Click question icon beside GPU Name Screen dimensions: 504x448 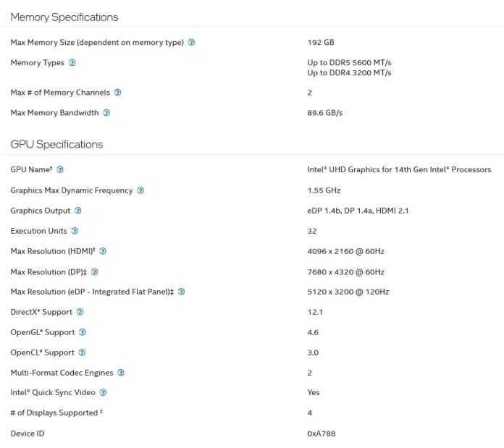click(60, 169)
